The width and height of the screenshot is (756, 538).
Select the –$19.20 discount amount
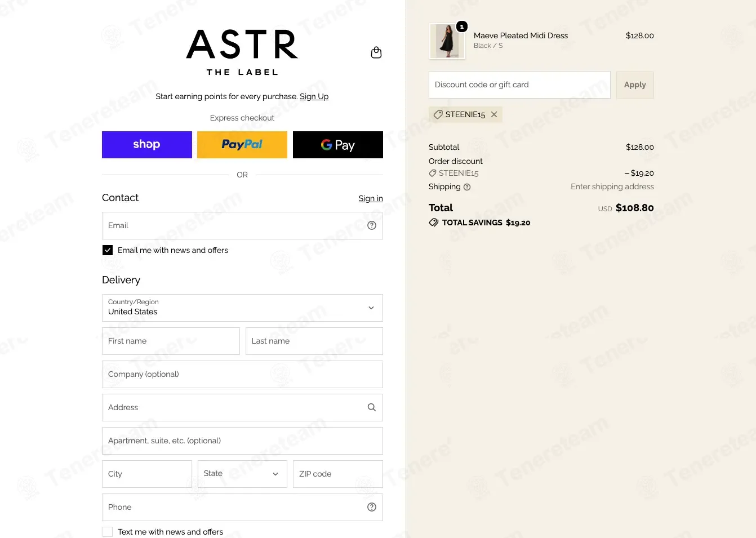point(639,173)
